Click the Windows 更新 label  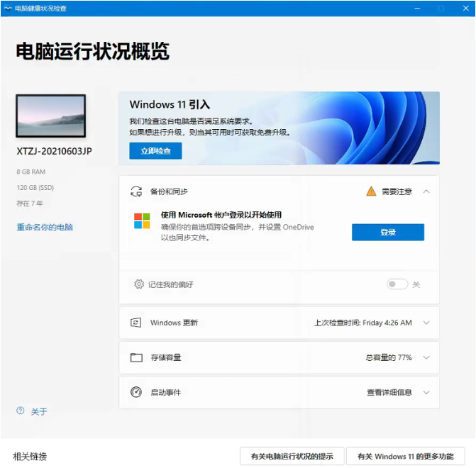(174, 323)
